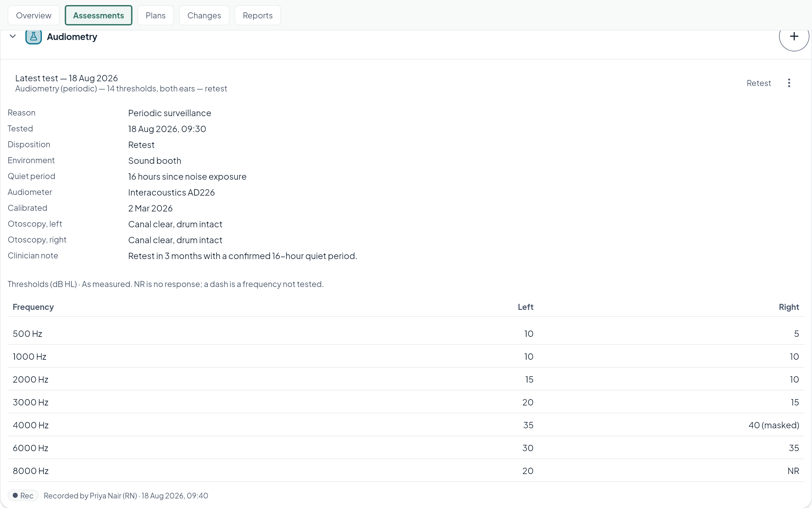Click the '6000 Hz' row label
Screen dimensions: 812x508
[30, 448]
